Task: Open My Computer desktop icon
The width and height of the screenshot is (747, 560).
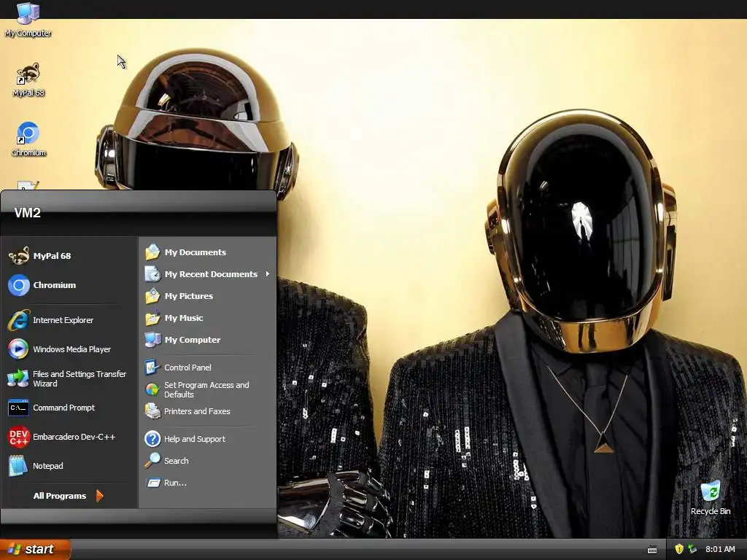Action: [28, 19]
